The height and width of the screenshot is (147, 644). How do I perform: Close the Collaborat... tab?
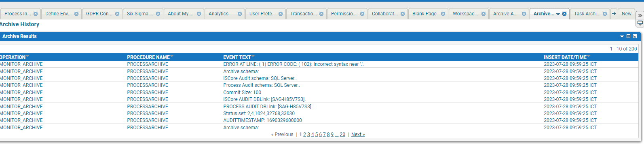point(403,14)
